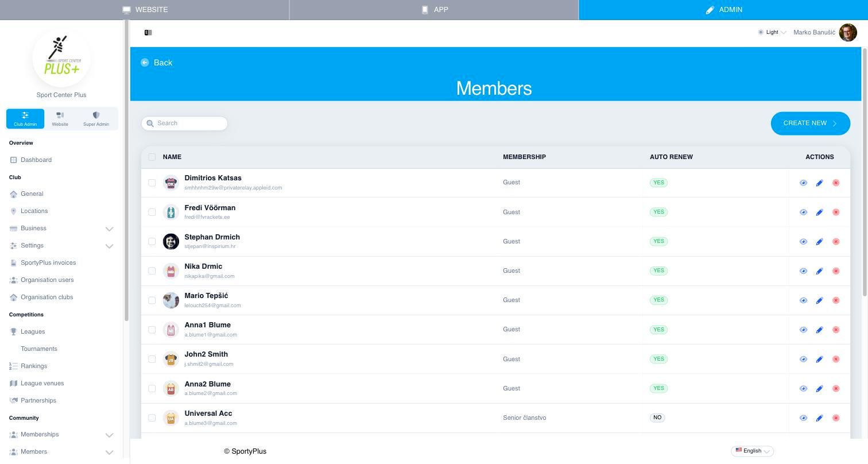Tick checkbox for Universal Acc
Screen dimensions: 868x464
[152, 418]
